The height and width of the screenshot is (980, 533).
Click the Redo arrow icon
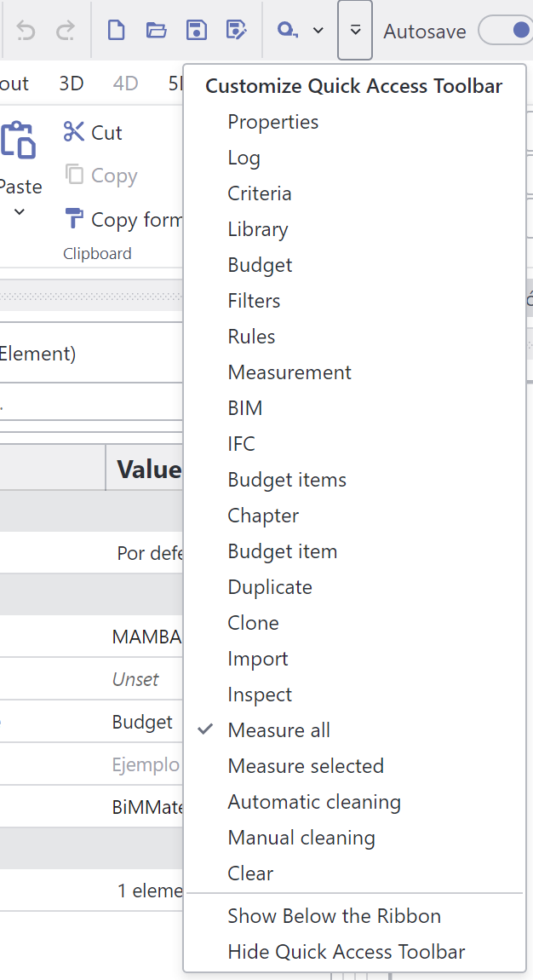[65, 30]
